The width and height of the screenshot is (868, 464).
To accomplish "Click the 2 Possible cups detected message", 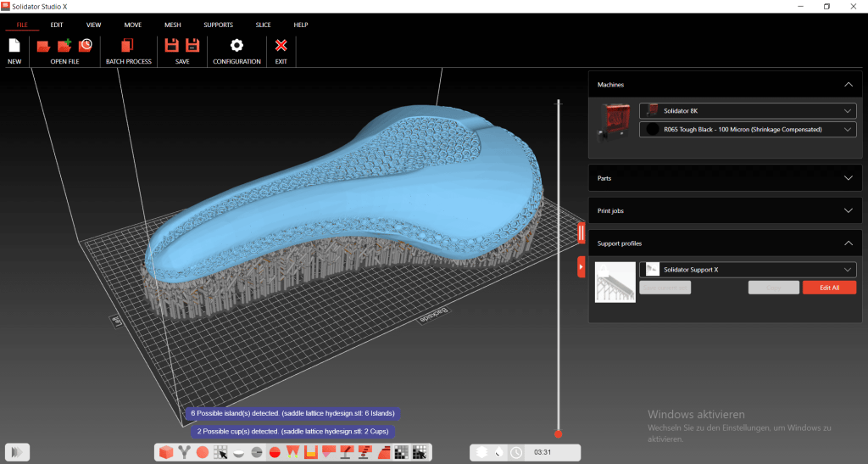I will tap(292, 431).
